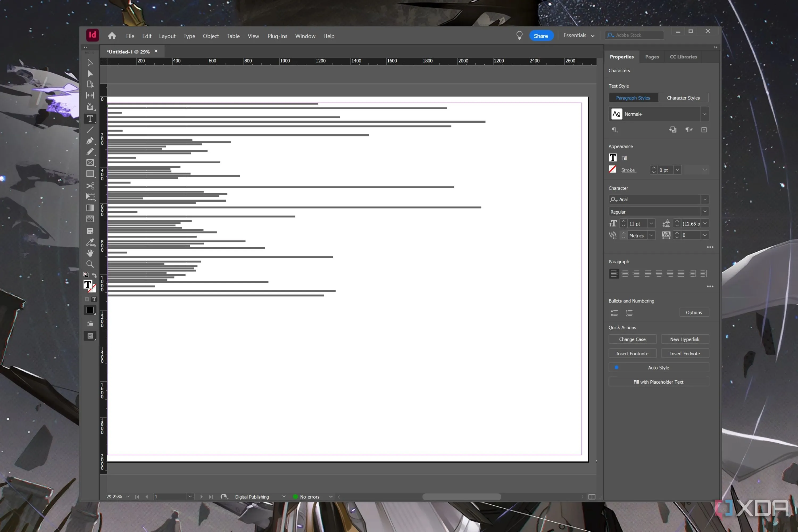Toggle bulleted list formatting
This screenshot has width=798, height=532.
point(614,313)
